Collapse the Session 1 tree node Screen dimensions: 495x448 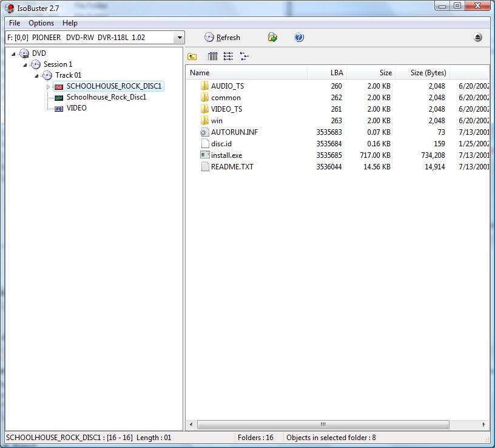click(25, 65)
